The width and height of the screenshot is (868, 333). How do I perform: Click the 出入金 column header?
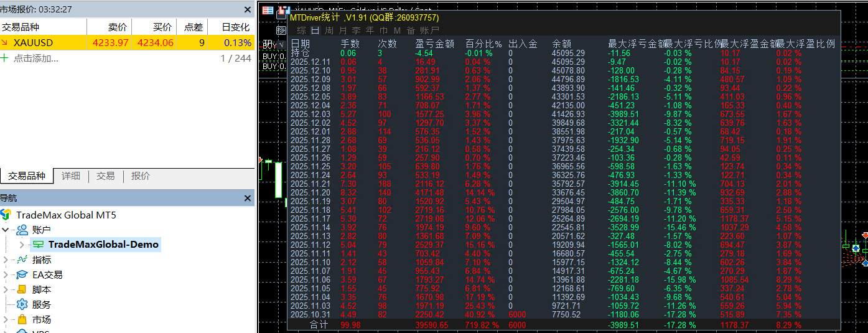523,44
